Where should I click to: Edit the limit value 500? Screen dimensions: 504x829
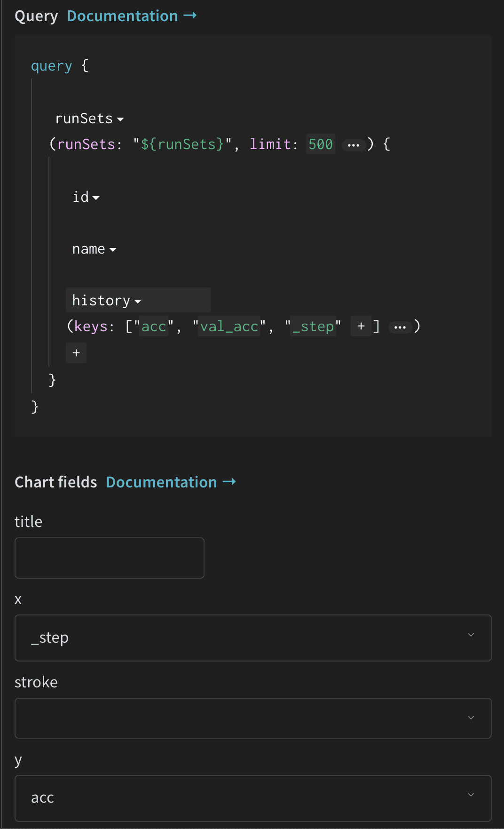320,144
